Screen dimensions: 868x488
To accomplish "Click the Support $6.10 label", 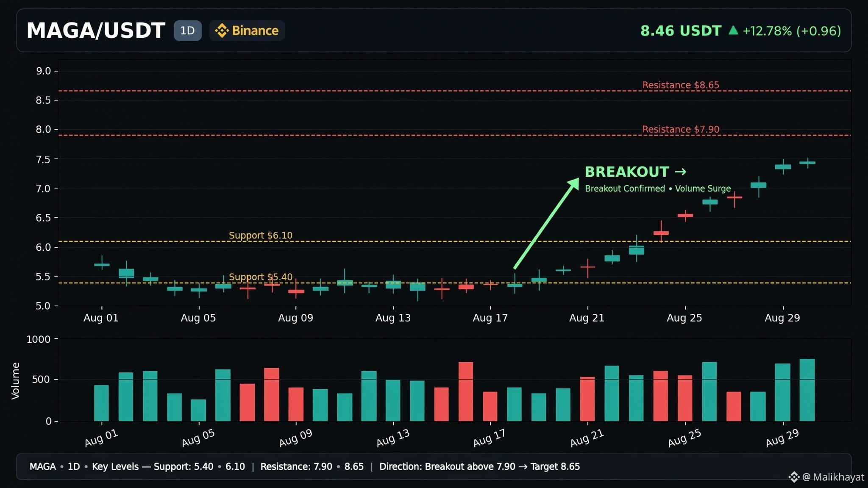I will tap(261, 235).
